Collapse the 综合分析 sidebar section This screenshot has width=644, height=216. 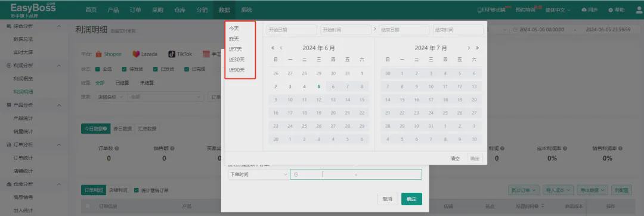click(x=59, y=26)
